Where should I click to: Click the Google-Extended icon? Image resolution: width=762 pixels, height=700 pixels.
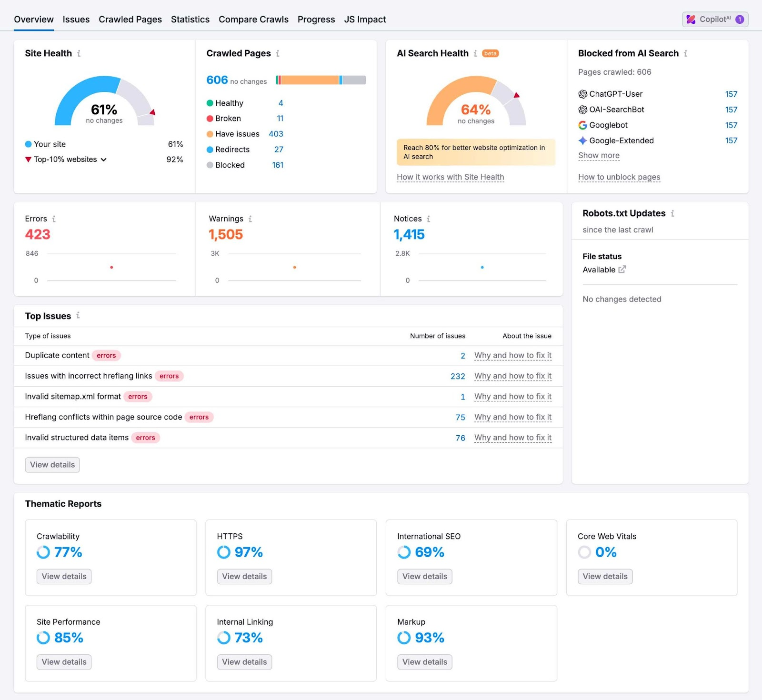582,140
